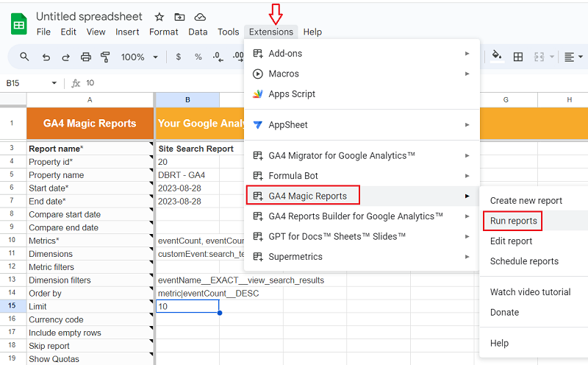The width and height of the screenshot is (588, 365).
Task: Select column G header
Action: pos(506,100)
